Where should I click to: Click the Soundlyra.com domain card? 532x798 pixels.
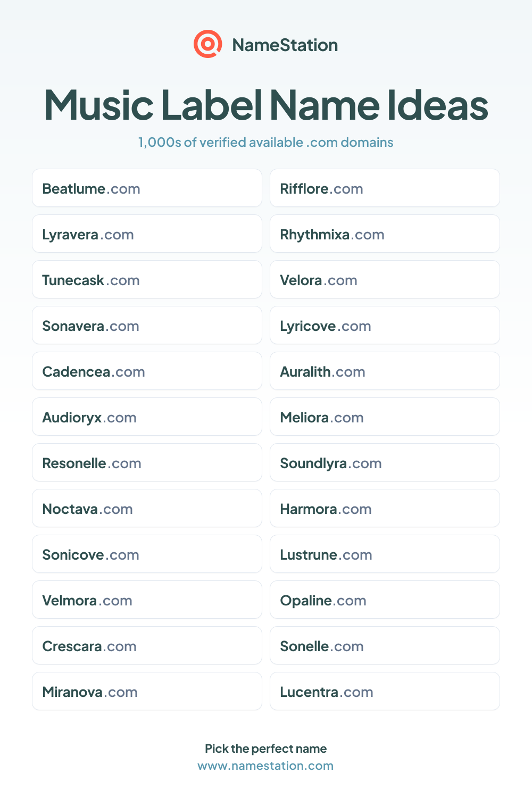tap(385, 462)
